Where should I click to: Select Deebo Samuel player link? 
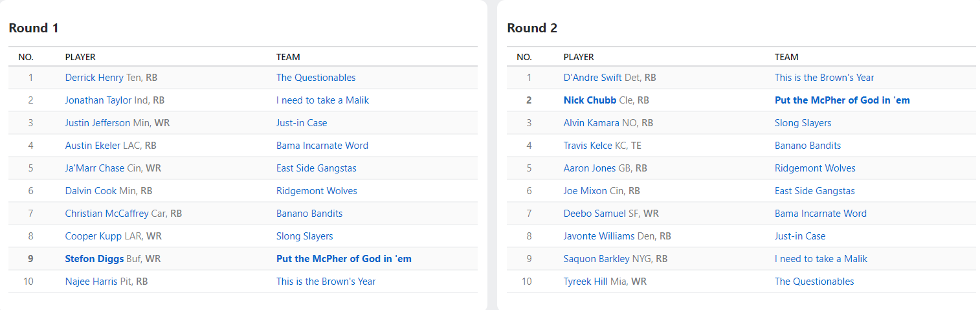pos(595,214)
